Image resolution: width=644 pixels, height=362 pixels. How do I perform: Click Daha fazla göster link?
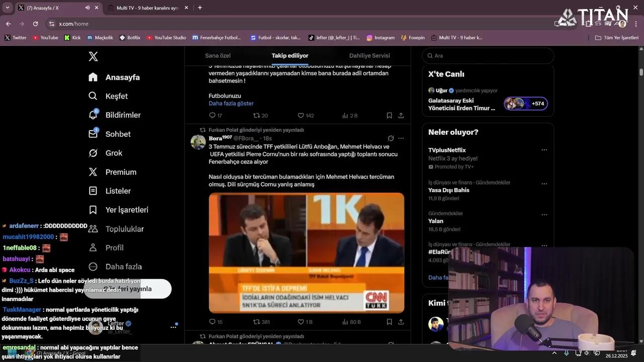click(x=231, y=104)
